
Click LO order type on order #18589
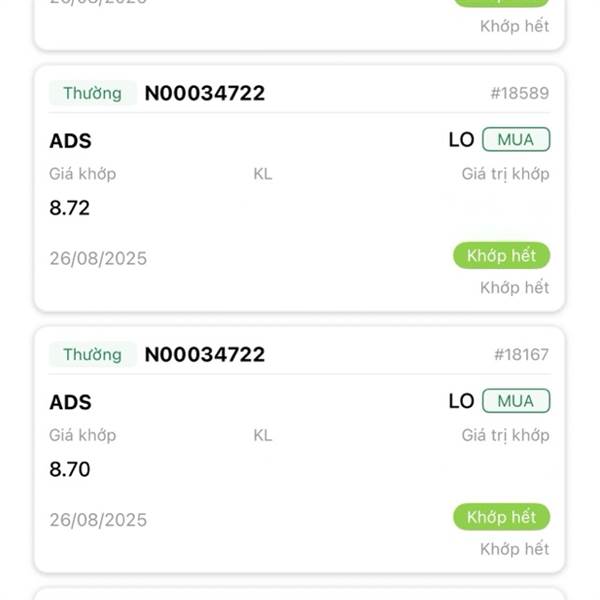click(x=461, y=140)
